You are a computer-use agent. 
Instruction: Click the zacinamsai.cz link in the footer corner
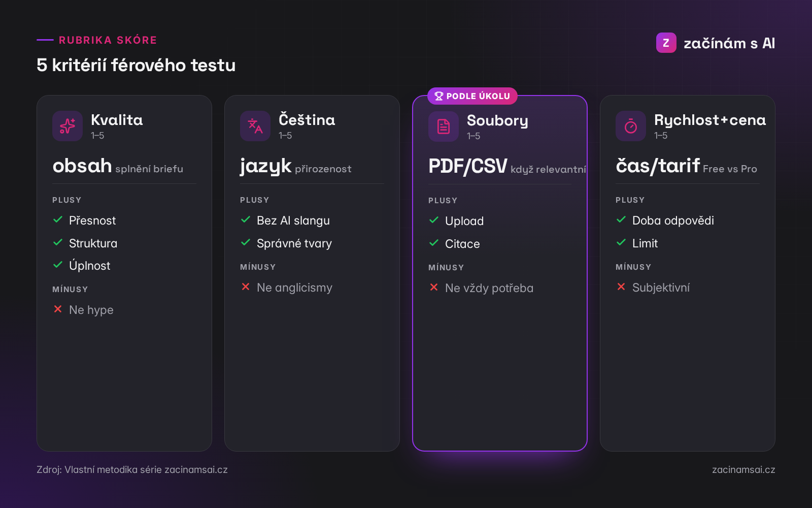click(743, 469)
